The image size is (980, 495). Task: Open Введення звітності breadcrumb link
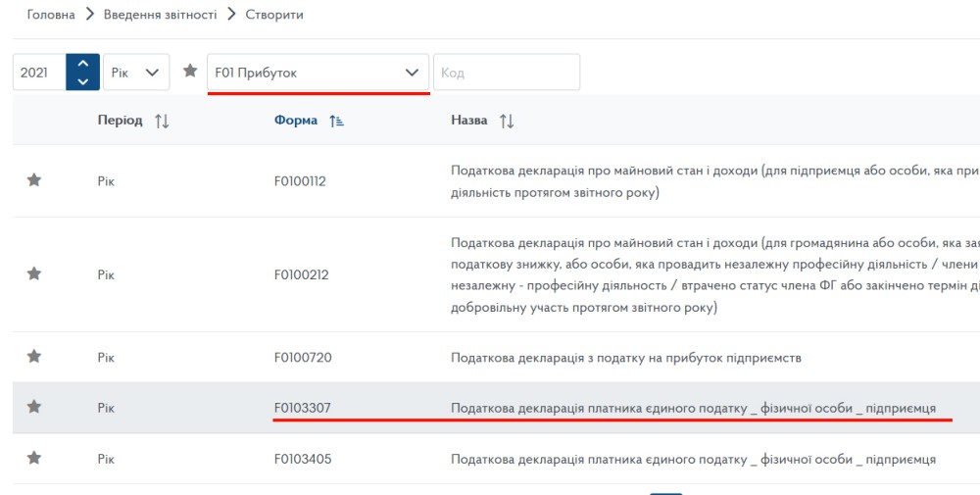pos(161,15)
